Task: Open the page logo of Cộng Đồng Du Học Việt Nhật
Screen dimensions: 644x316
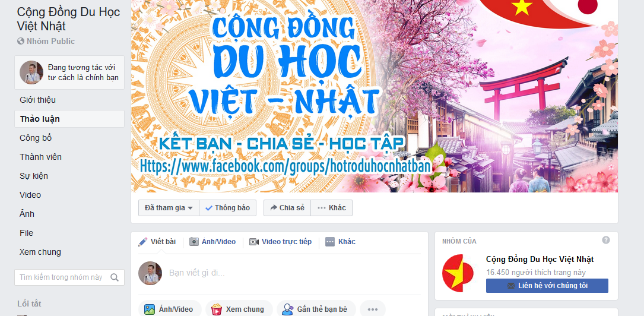Action: click(x=458, y=273)
